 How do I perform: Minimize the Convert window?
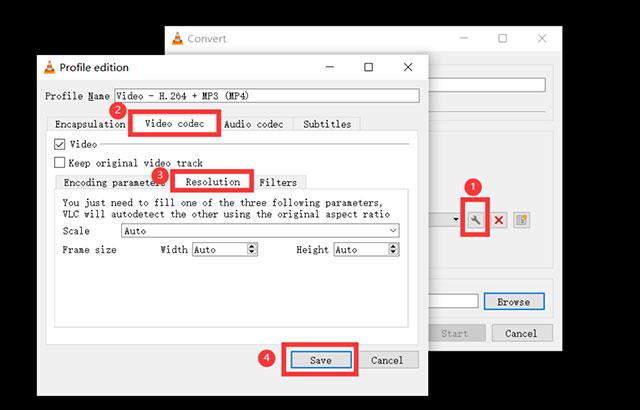click(x=459, y=39)
